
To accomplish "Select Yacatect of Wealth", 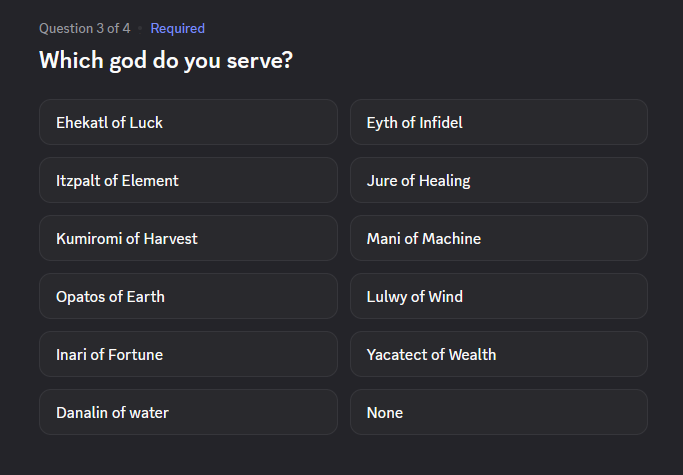I will point(498,355).
